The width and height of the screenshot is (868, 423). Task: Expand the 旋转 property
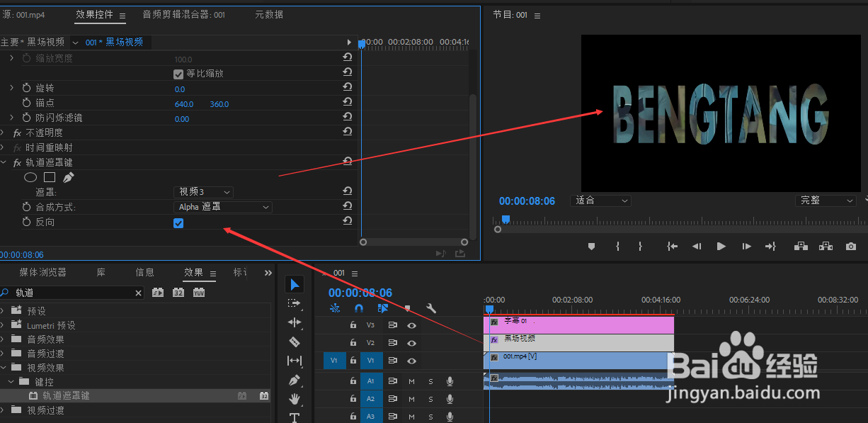(x=11, y=88)
